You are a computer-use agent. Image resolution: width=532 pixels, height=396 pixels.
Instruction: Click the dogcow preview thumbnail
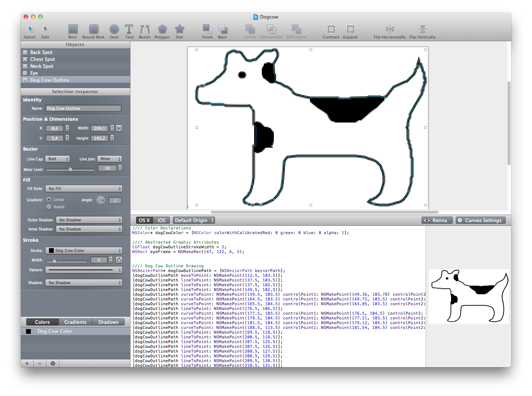click(469, 296)
